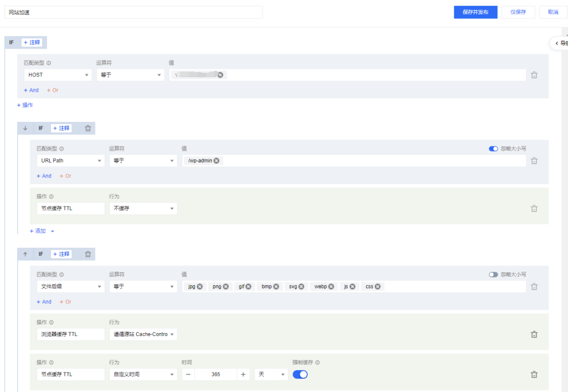The width and height of the screenshot is (568, 392).
Task: Open the 遵循源站 Cache-Control behavior dropdown
Action: pos(143,334)
